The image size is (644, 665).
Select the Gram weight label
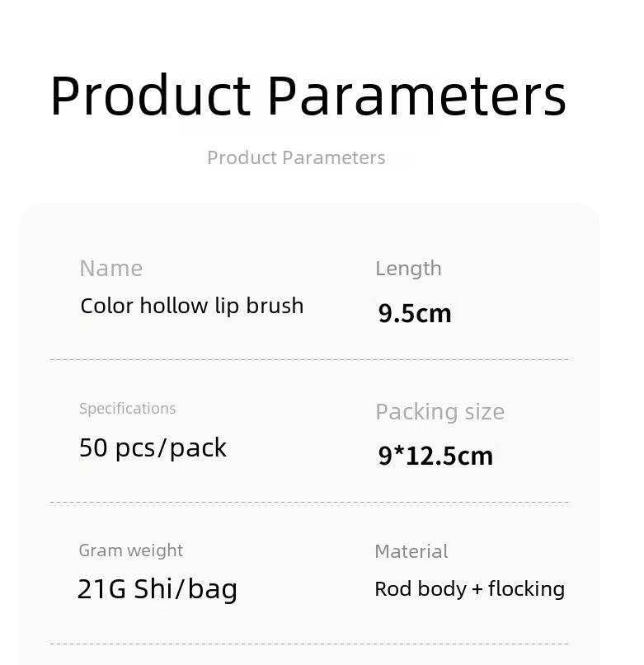coord(131,550)
